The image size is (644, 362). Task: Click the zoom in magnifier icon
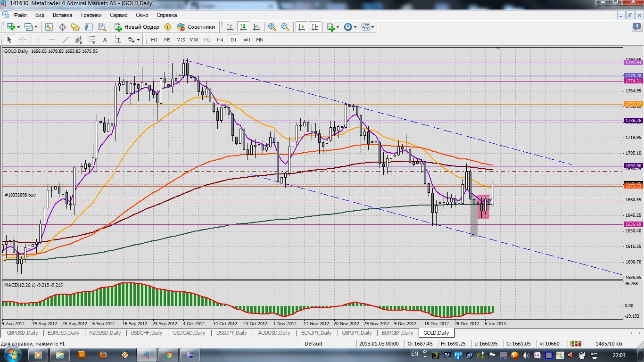[x=272, y=27]
